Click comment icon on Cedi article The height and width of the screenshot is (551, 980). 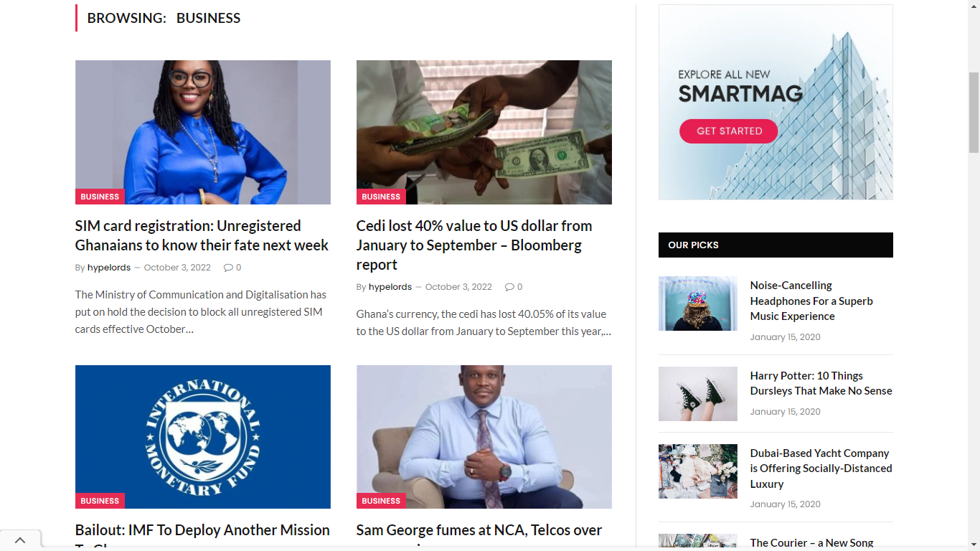tap(509, 287)
